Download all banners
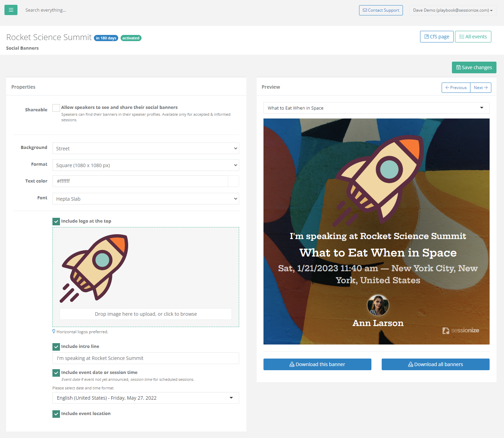This screenshot has width=504, height=438. [x=435, y=364]
